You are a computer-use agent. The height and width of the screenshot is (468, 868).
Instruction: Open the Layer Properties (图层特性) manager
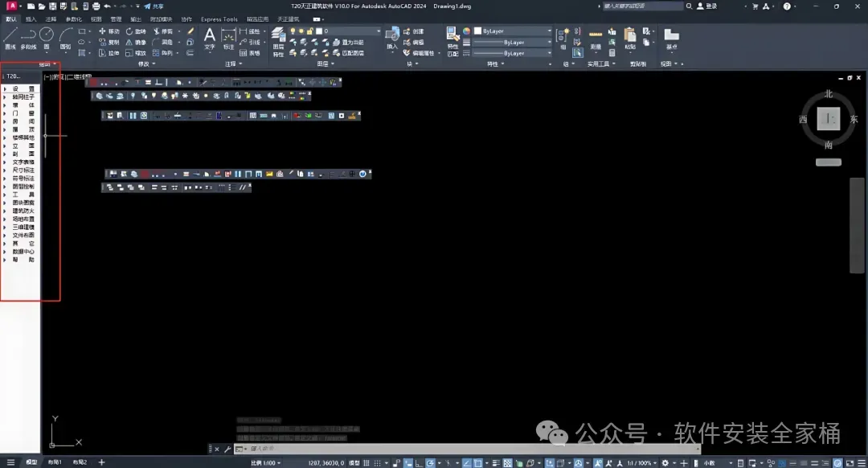pyautogui.click(x=278, y=42)
